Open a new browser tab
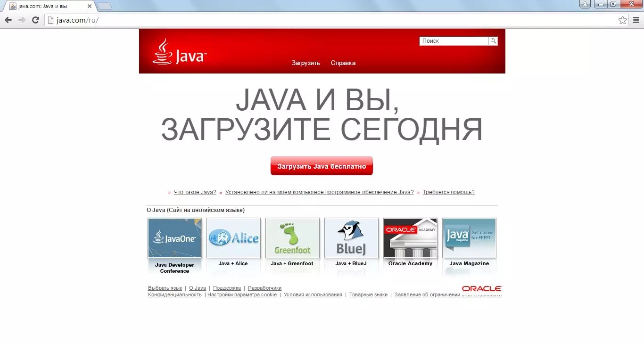Viewport: 644px width, 343px height. click(105, 6)
